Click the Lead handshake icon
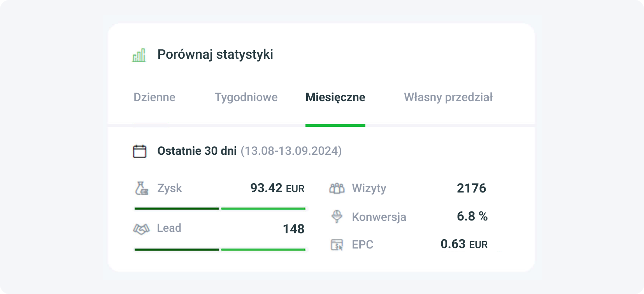The width and height of the screenshot is (644, 294). [x=141, y=229]
